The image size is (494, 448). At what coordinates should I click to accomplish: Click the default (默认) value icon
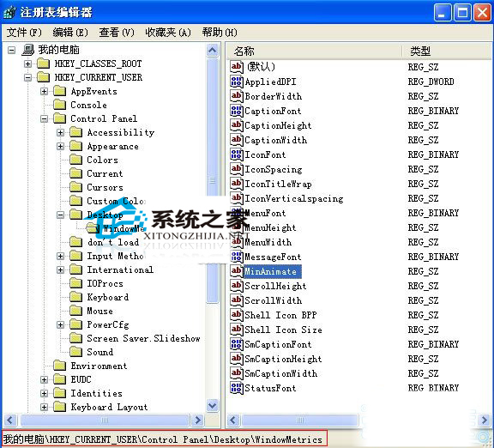pyautogui.click(x=237, y=67)
